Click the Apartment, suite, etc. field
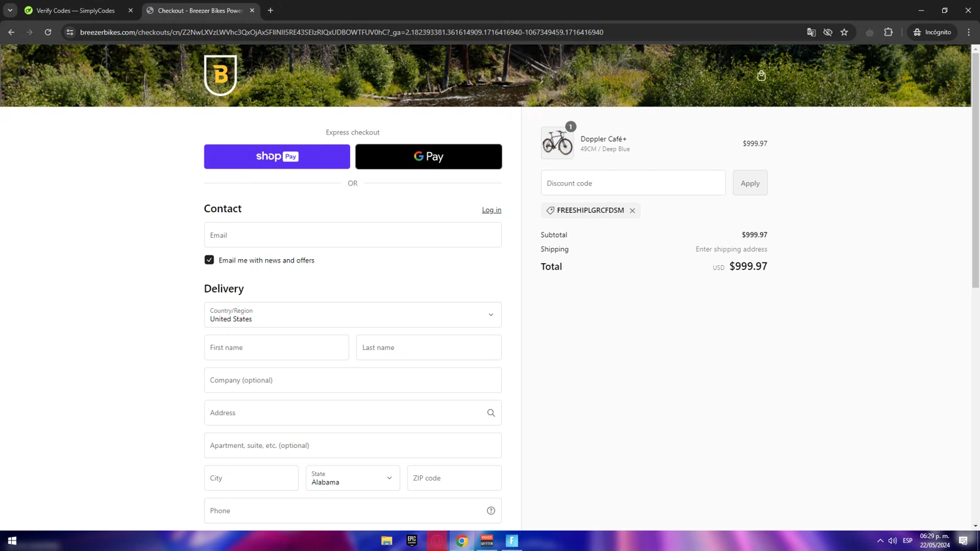Image resolution: width=980 pixels, height=551 pixels. (x=353, y=445)
